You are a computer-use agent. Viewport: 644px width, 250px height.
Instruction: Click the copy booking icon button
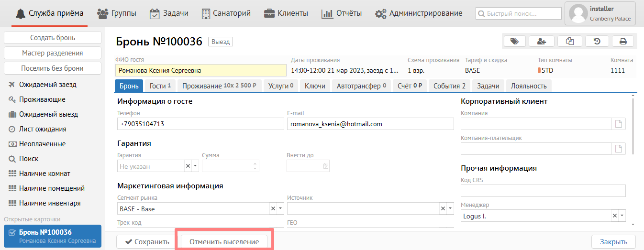pos(569,42)
